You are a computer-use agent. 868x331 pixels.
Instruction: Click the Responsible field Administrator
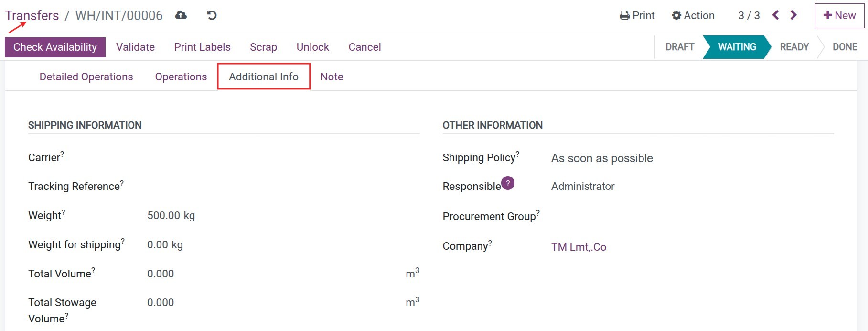click(583, 187)
